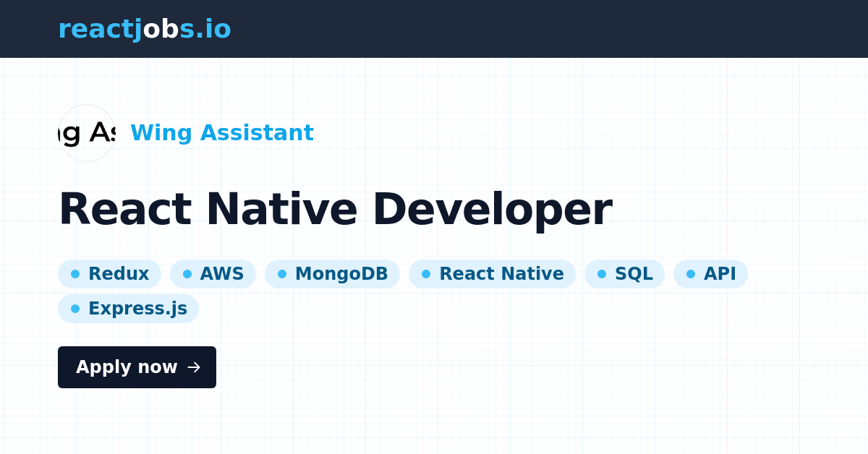
Task: Select the Express.js skill tag
Action: pos(128,309)
